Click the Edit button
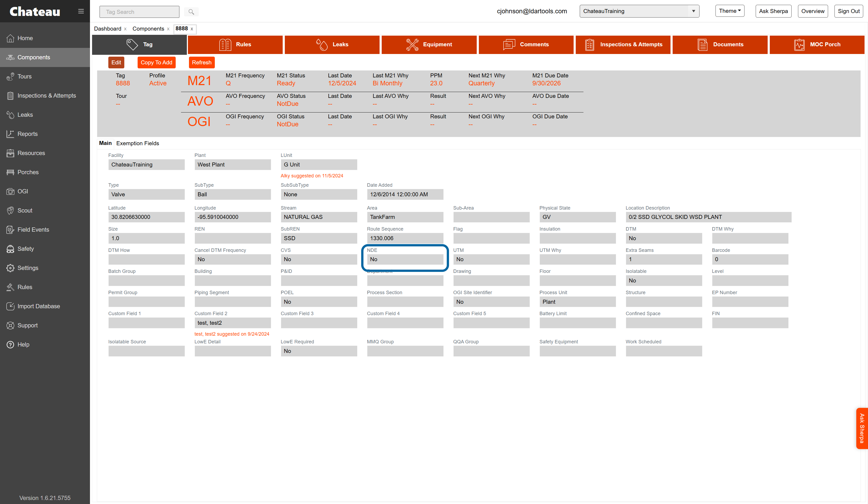This screenshot has width=868, height=504. tap(116, 62)
